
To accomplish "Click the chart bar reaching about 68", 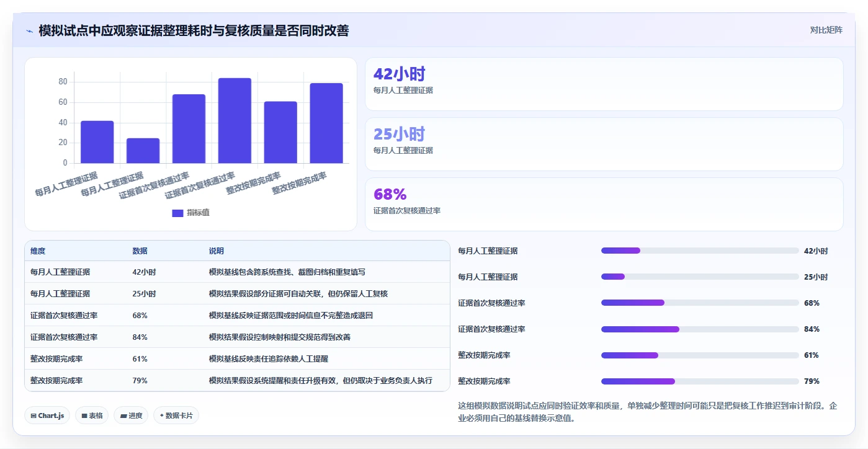I will 189,129.
